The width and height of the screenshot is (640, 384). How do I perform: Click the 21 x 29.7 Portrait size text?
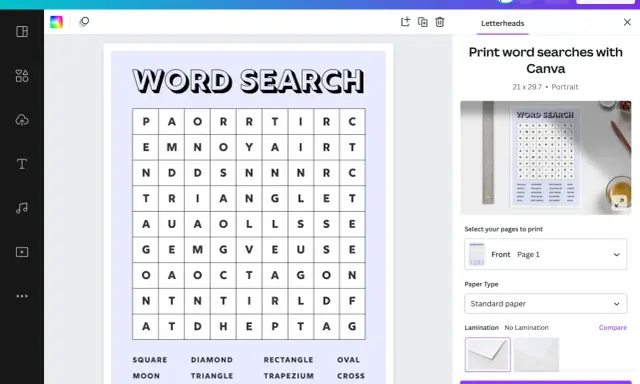pyautogui.click(x=546, y=87)
